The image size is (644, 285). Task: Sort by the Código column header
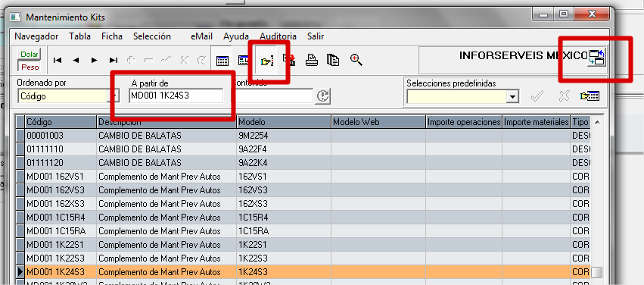(x=61, y=122)
